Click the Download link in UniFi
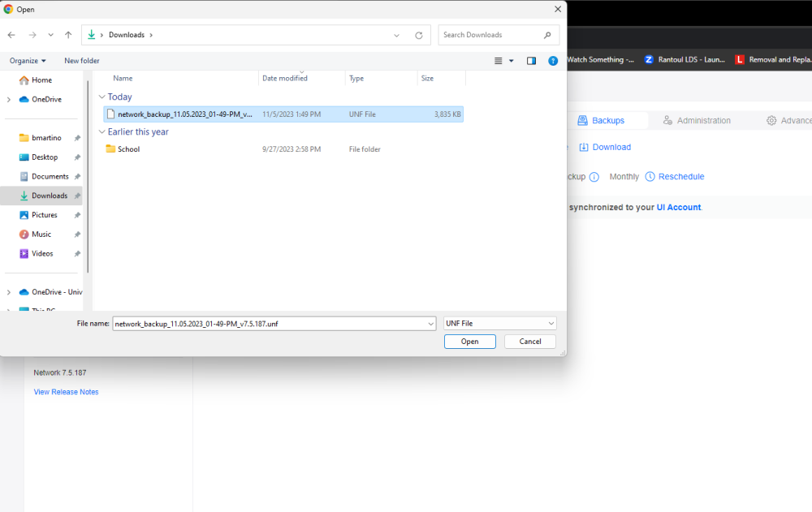This screenshot has height=512, width=812. tap(605, 147)
